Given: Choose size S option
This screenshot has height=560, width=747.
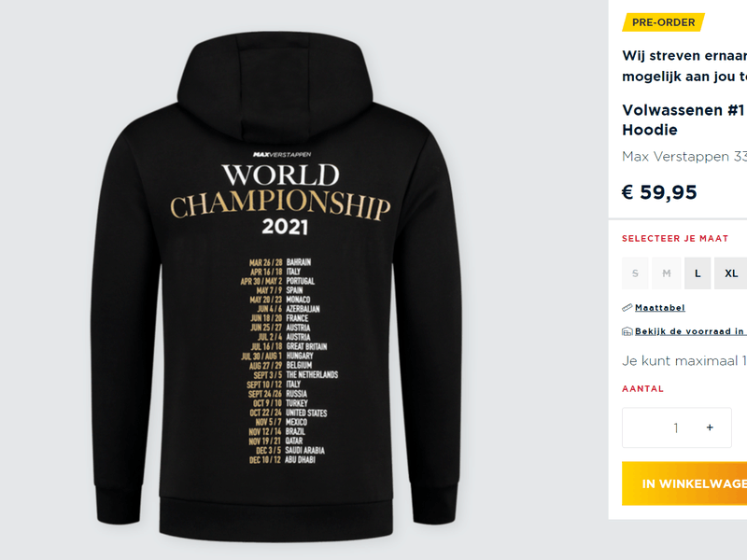Looking at the screenshot, I should (635, 273).
